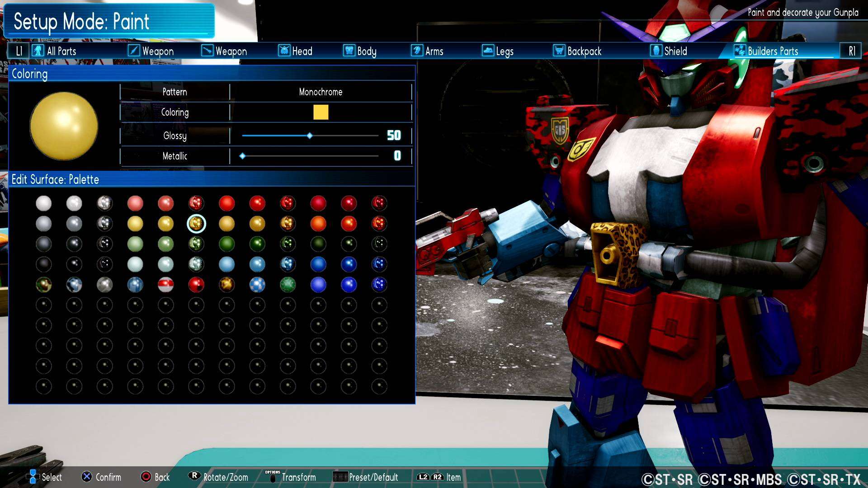Select the Head category icon

(x=284, y=51)
